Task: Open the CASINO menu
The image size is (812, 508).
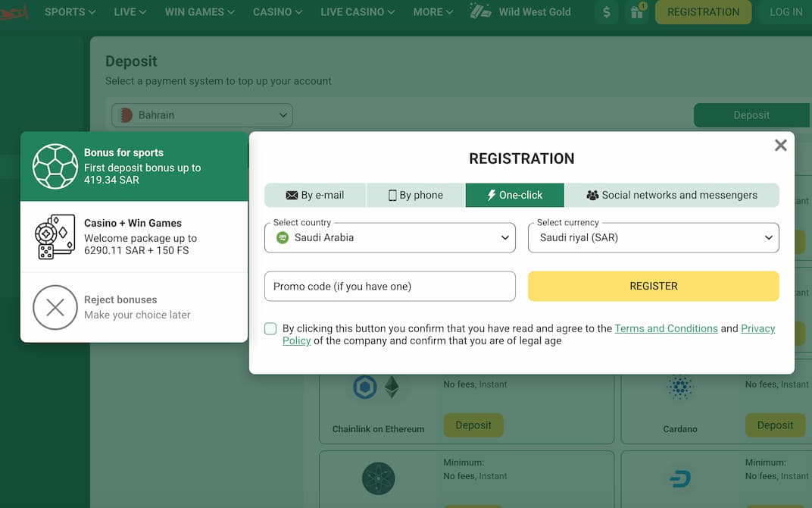Action: click(x=277, y=12)
